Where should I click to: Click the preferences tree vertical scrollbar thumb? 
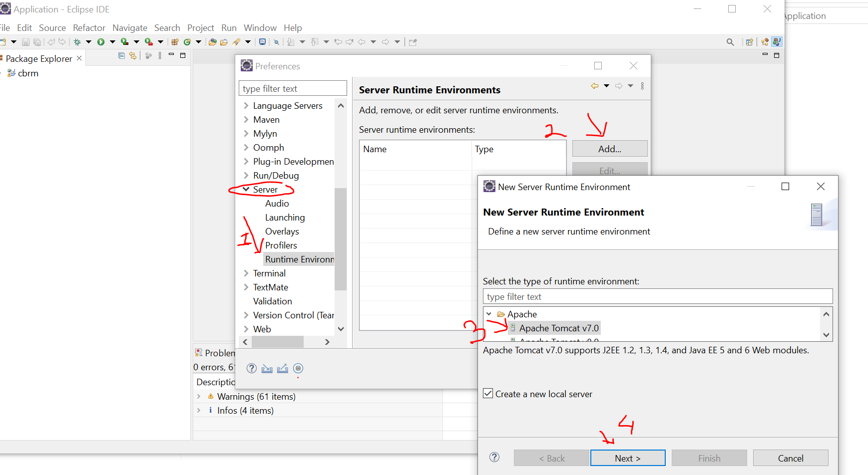(x=341, y=239)
